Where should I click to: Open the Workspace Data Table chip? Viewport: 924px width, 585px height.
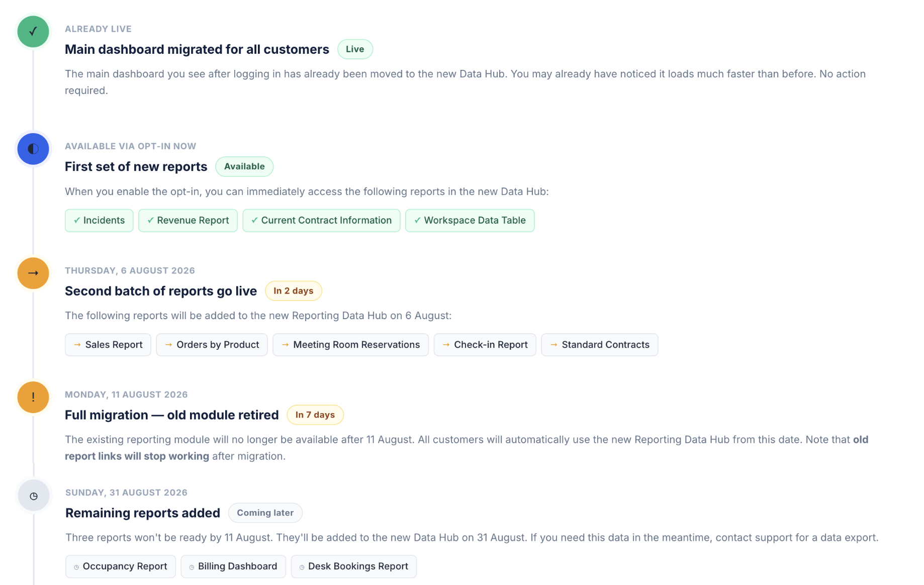click(x=470, y=221)
